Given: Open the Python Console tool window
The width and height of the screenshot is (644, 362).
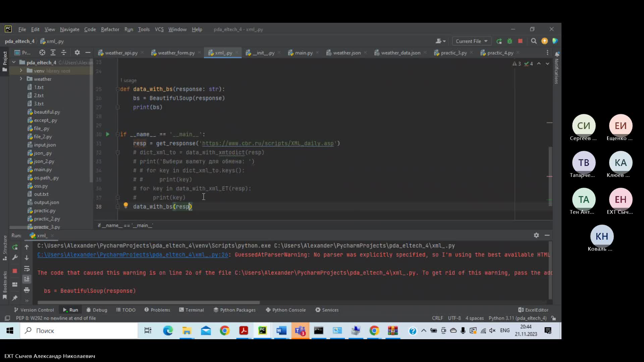Looking at the screenshot, I should click(286, 310).
